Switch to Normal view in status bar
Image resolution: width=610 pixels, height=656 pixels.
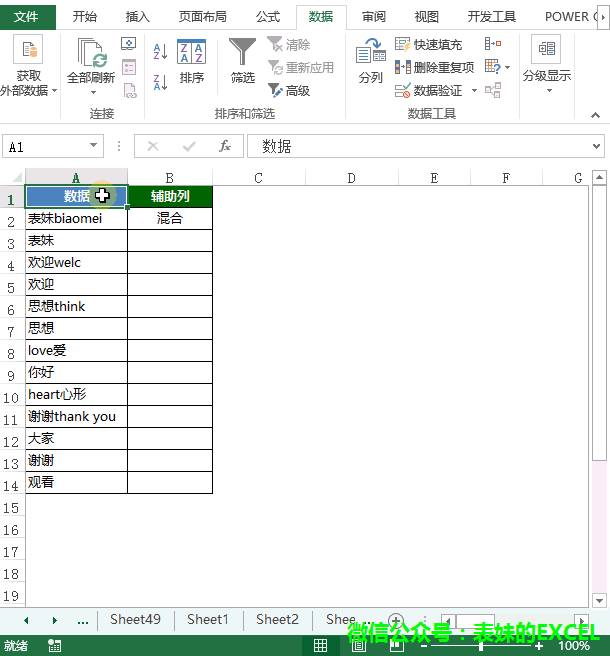click(x=320, y=646)
